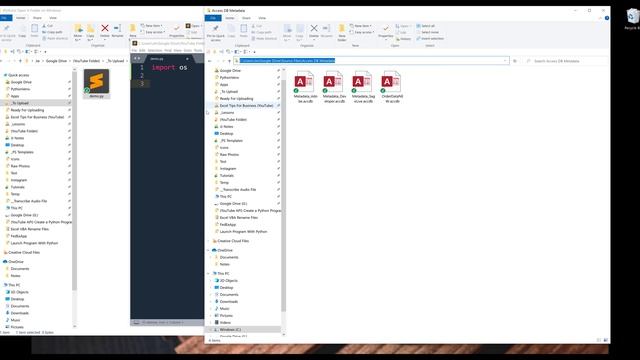Select the demo.py Sublime file icon

pyautogui.click(x=96, y=84)
